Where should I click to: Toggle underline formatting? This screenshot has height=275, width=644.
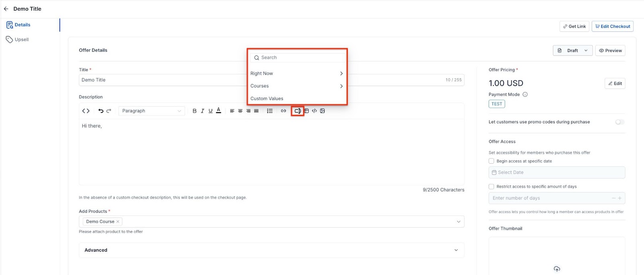pos(211,111)
